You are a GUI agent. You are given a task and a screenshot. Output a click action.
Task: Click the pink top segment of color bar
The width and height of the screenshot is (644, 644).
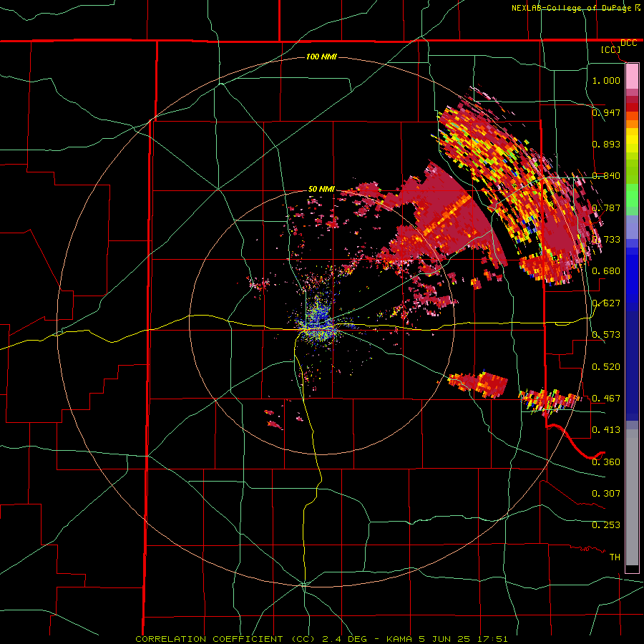(x=632, y=76)
